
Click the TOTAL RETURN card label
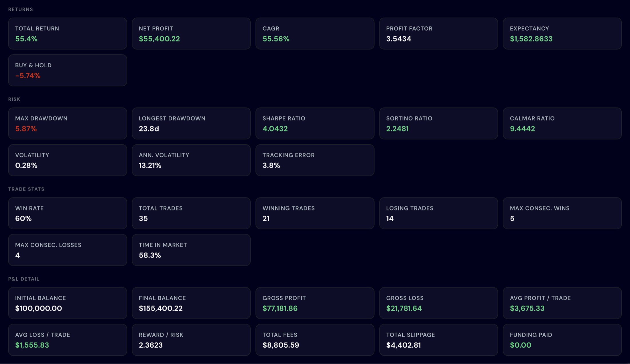pos(37,29)
